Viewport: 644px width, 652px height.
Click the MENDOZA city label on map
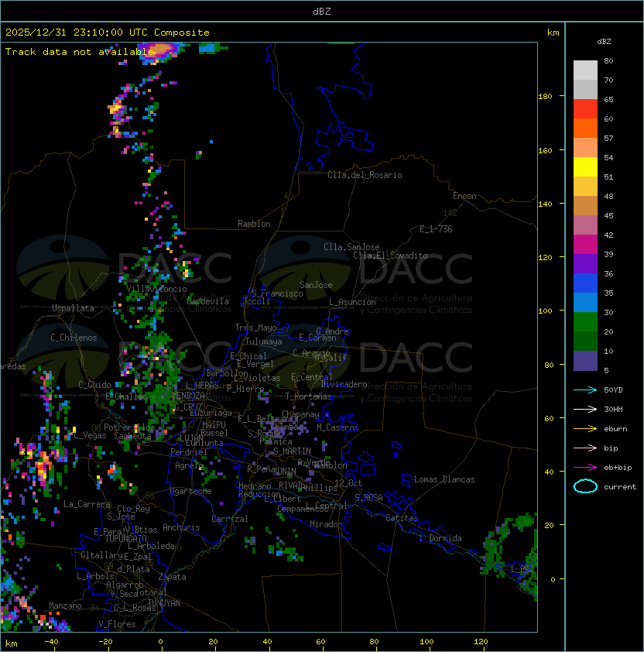188,396
